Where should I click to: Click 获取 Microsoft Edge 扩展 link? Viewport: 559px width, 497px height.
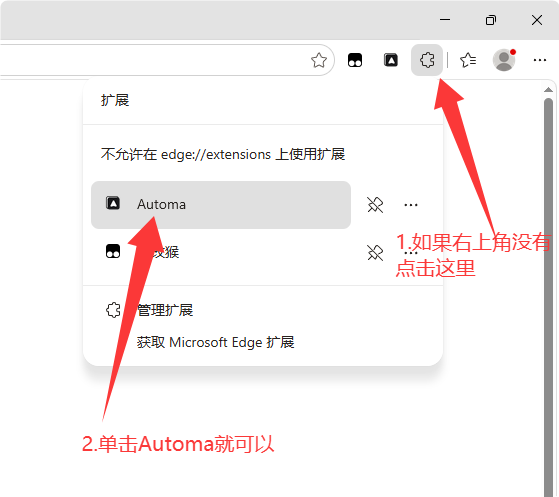215,342
